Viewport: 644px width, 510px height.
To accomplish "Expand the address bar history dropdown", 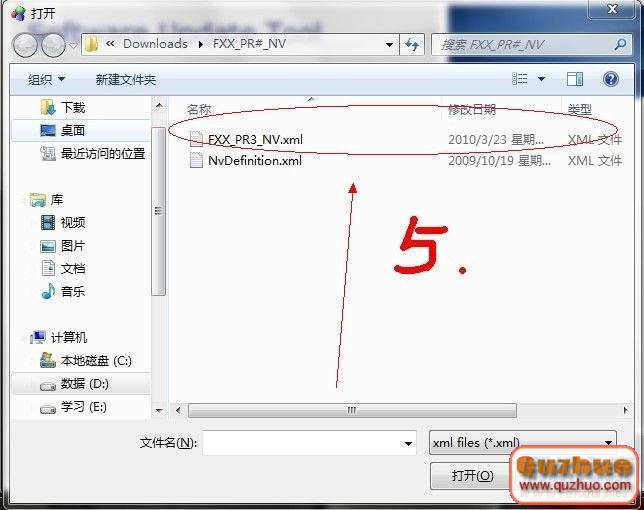I will 389,44.
